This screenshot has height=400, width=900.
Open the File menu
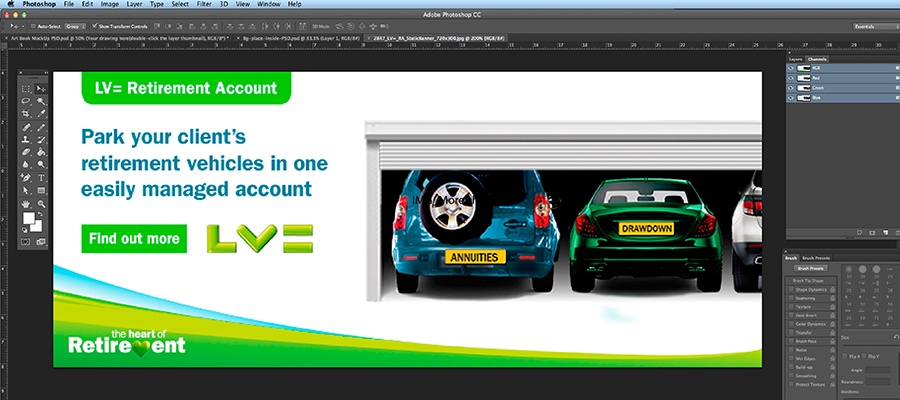tap(69, 4)
